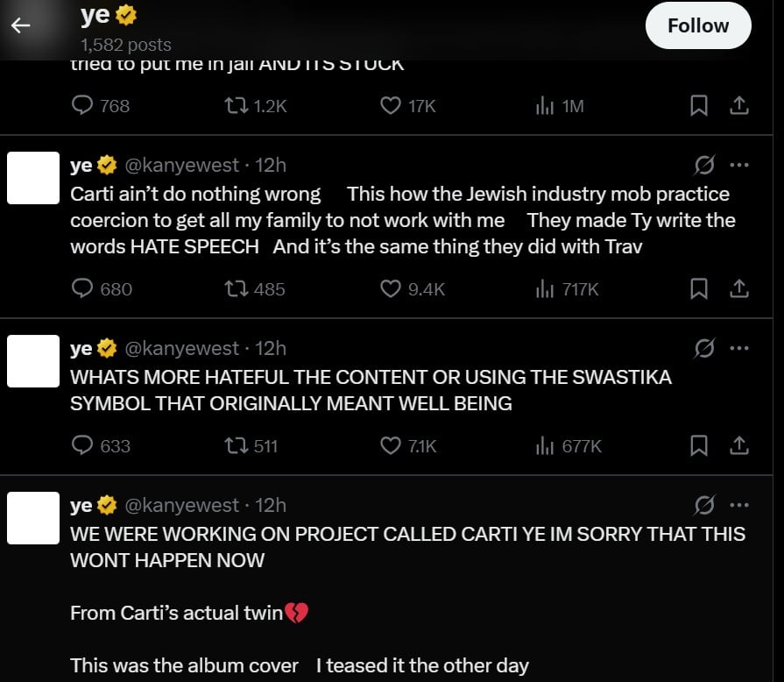Bookmark the post with 17K likes

coord(699,106)
